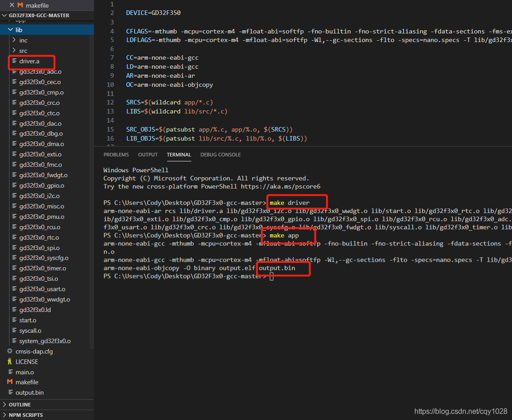The height and width of the screenshot is (420, 512).
Task: Click the file icon beside gd32f3x0_spi.o
Action: pyautogui.click(x=14, y=248)
